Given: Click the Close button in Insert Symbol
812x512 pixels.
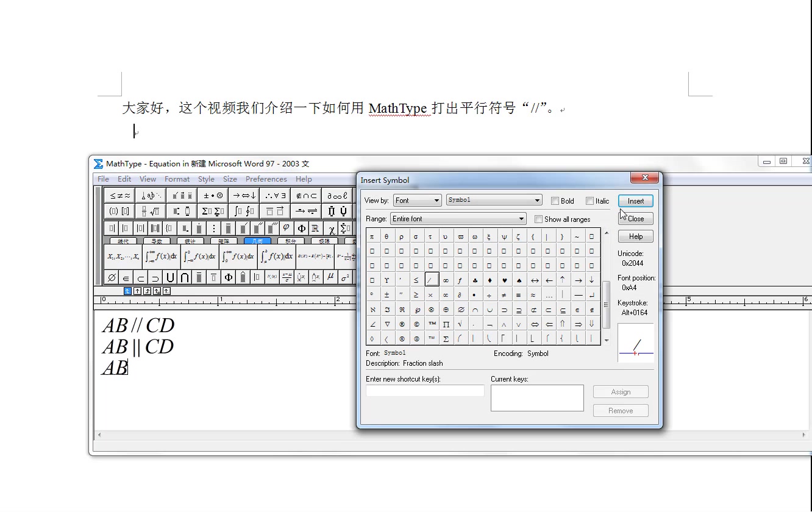Looking at the screenshot, I should 635,218.
